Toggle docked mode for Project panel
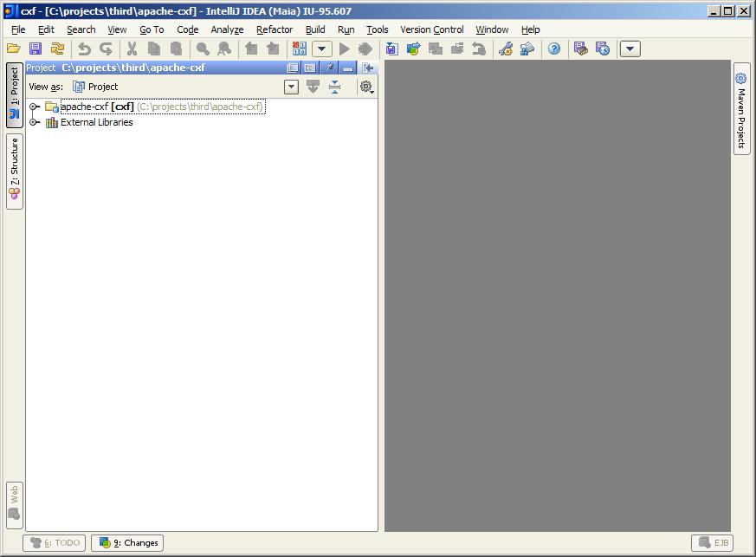756x557 pixels. pos(310,68)
